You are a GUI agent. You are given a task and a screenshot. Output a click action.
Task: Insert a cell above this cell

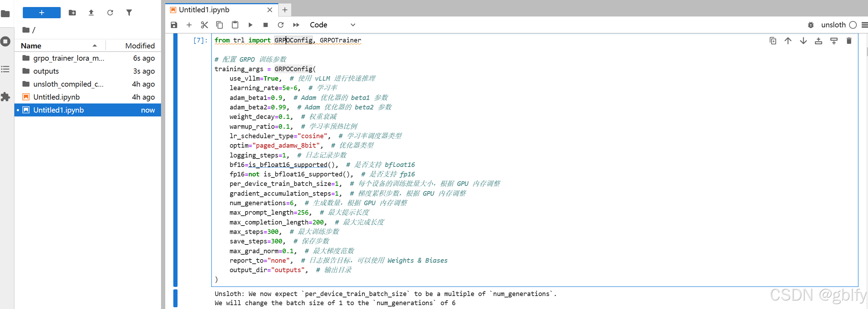tap(819, 41)
